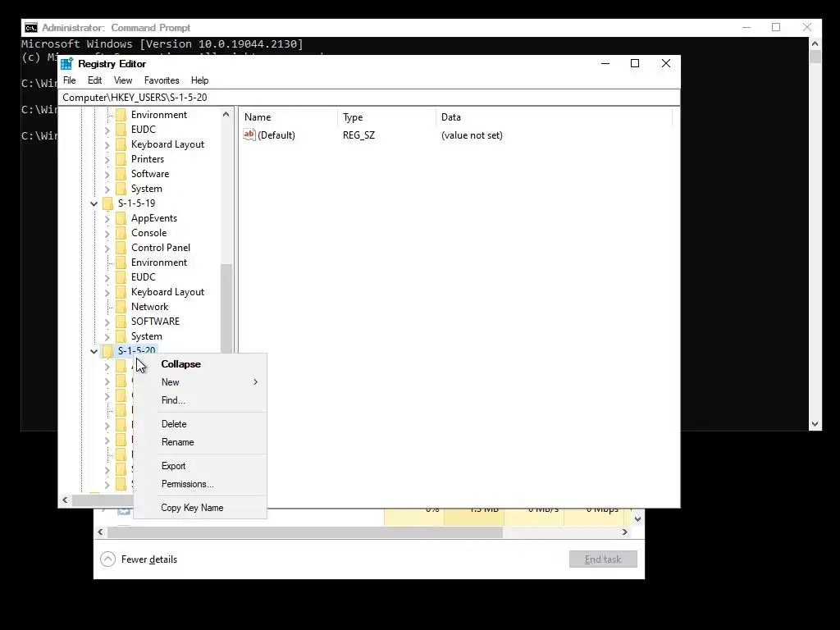Minimize the Registry Editor window
Viewport: 840px width, 630px height.
coord(605,63)
